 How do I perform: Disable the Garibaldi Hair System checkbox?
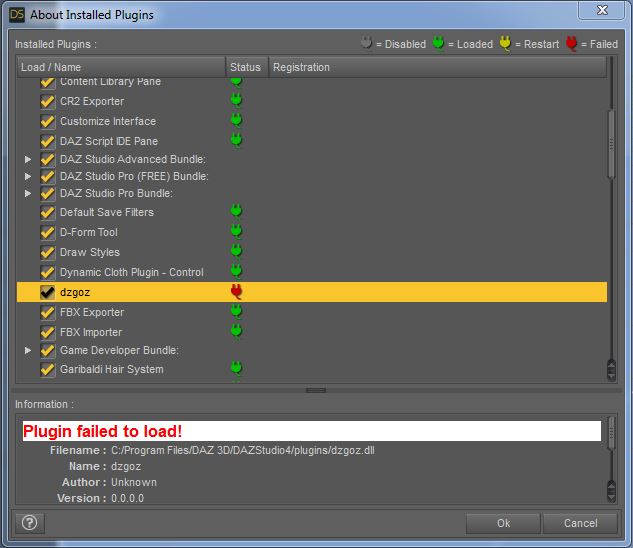48,369
